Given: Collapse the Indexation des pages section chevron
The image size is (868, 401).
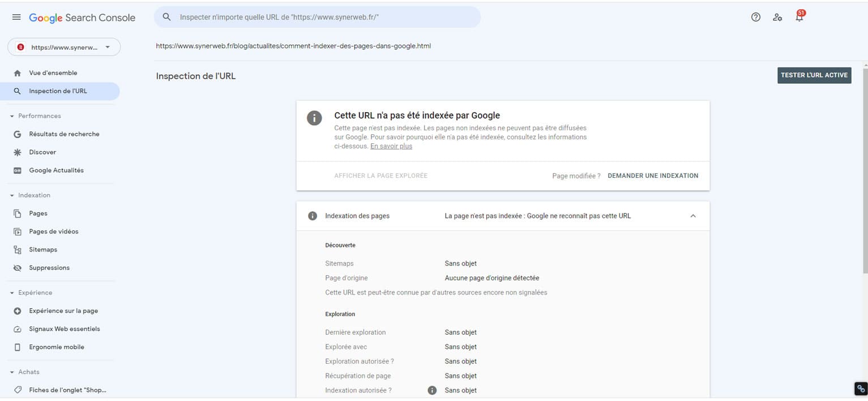Looking at the screenshot, I should click(x=693, y=216).
